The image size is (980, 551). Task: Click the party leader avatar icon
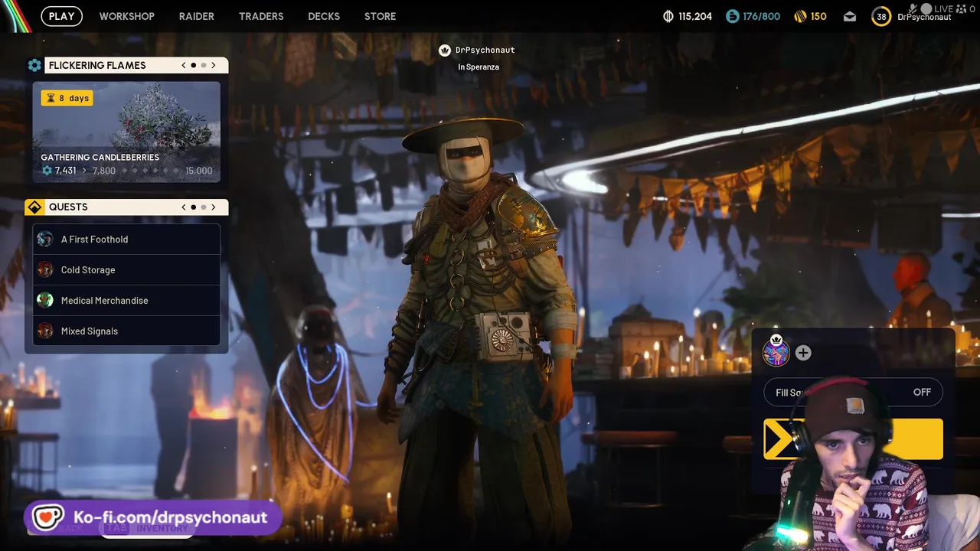776,353
